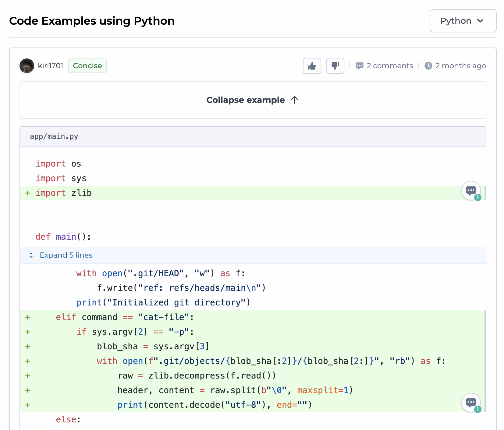Select the app/main.py file header
Viewport: 504px width, 430px height.
(54, 136)
